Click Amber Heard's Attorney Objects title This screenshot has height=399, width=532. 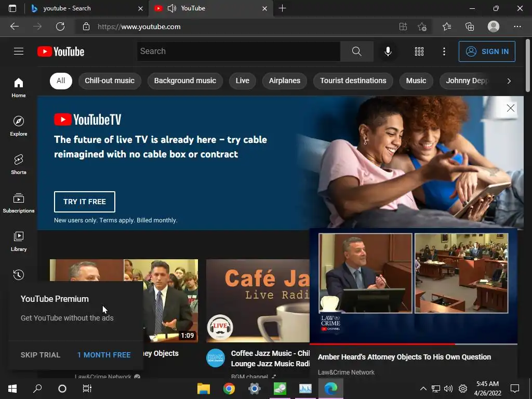point(404,357)
